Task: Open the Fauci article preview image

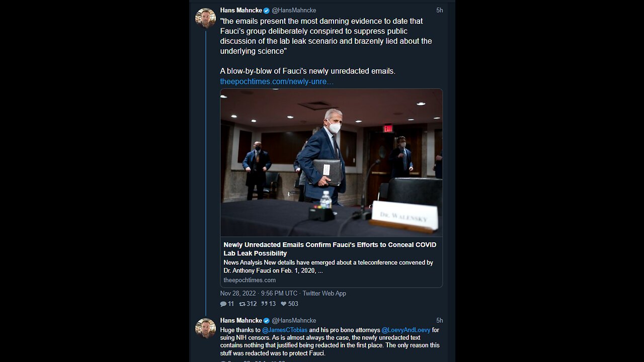Action: pos(331,162)
